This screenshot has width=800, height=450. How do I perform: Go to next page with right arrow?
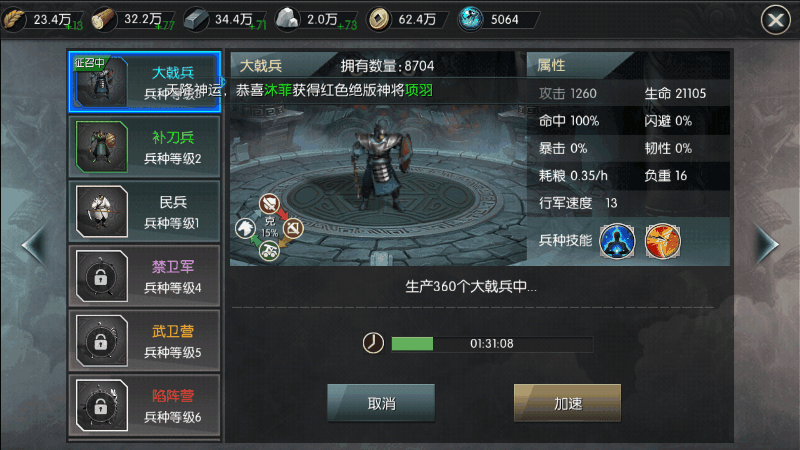[767, 245]
